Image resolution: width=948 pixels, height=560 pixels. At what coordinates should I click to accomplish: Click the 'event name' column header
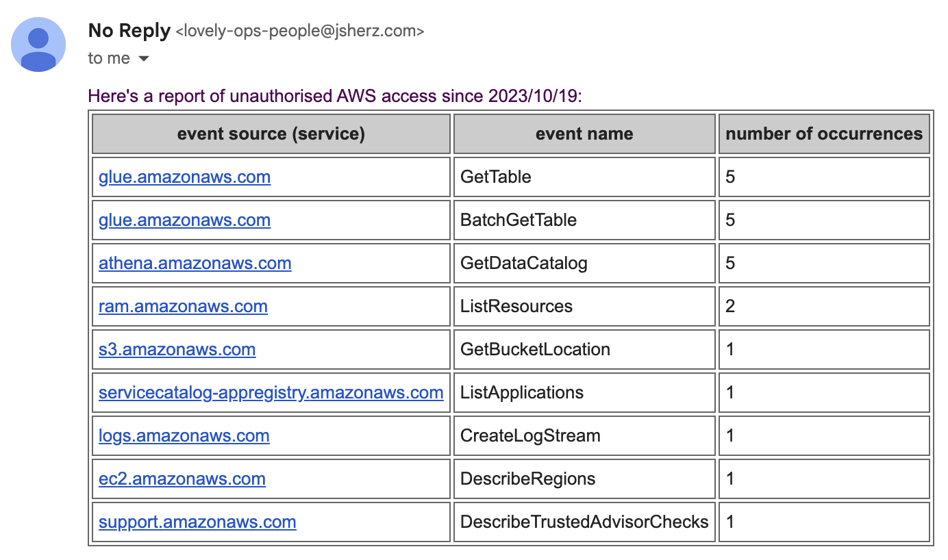[584, 134]
